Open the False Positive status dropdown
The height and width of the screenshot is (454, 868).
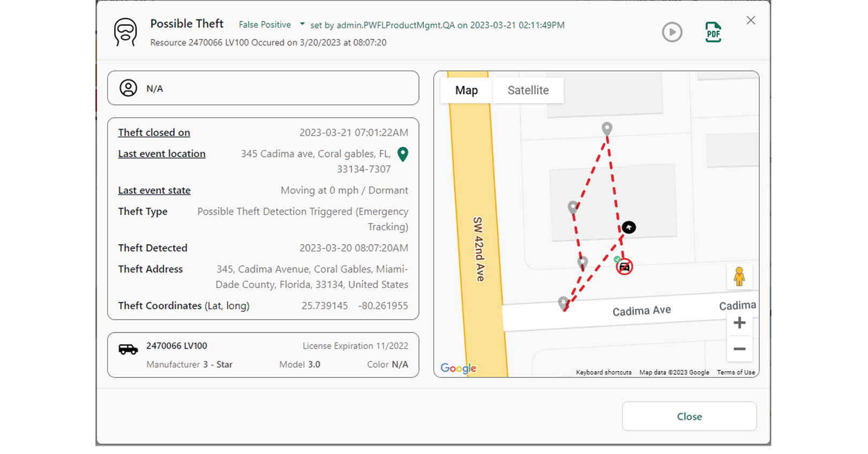265,25
